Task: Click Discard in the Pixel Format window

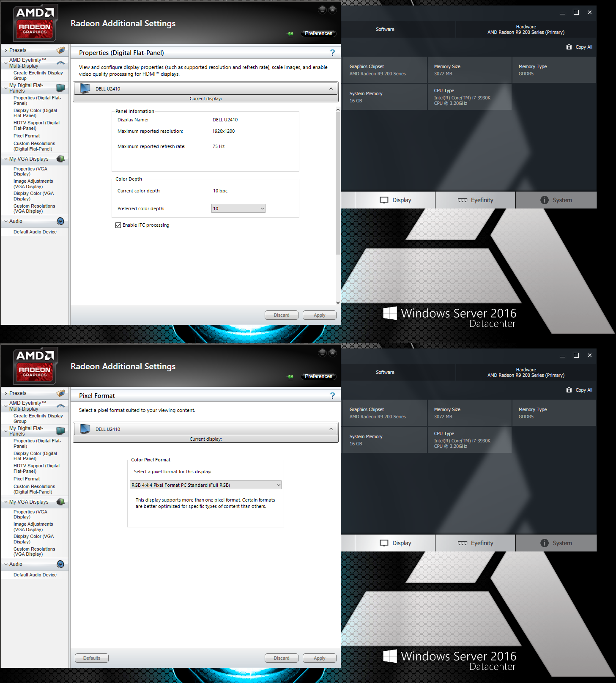Action: click(282, 658)
